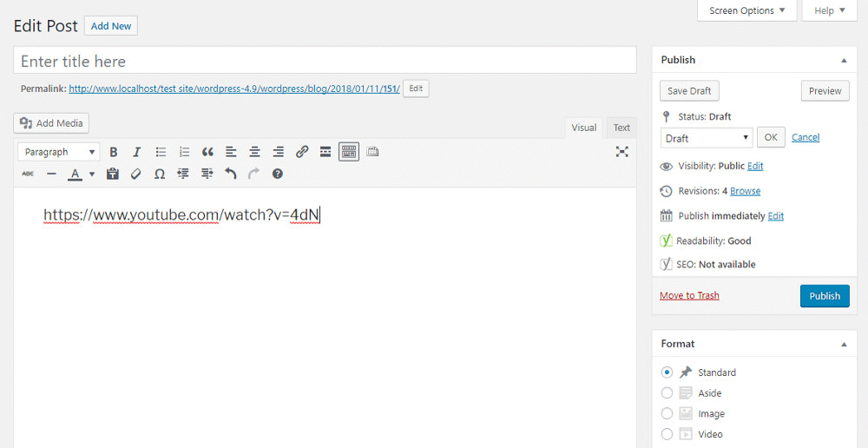Click the SEO: Not available indicator
Image resolution: width=868 pixels, height=448 pixels.
pos(707,265)
